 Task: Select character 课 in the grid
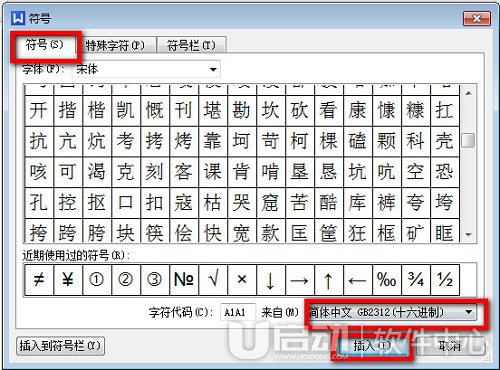pyautogui.click(x=213, y=172)
